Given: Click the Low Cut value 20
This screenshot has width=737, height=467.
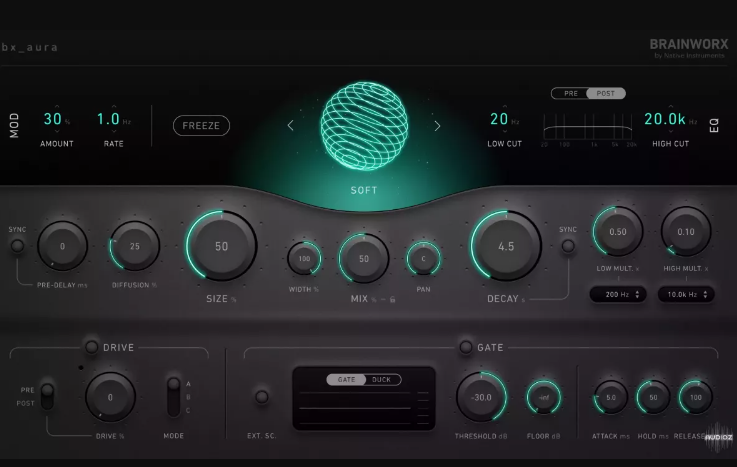Looking at the screenshot, I should tap(499, 119).
